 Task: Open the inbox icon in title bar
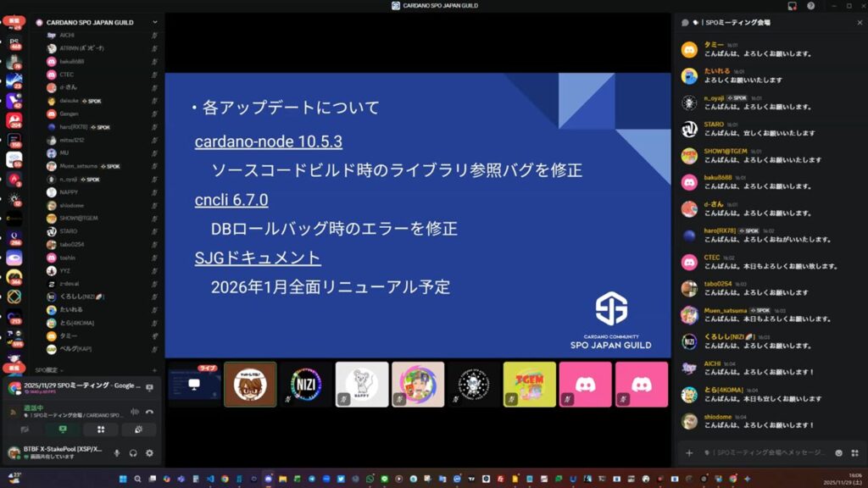pos(791,5)
